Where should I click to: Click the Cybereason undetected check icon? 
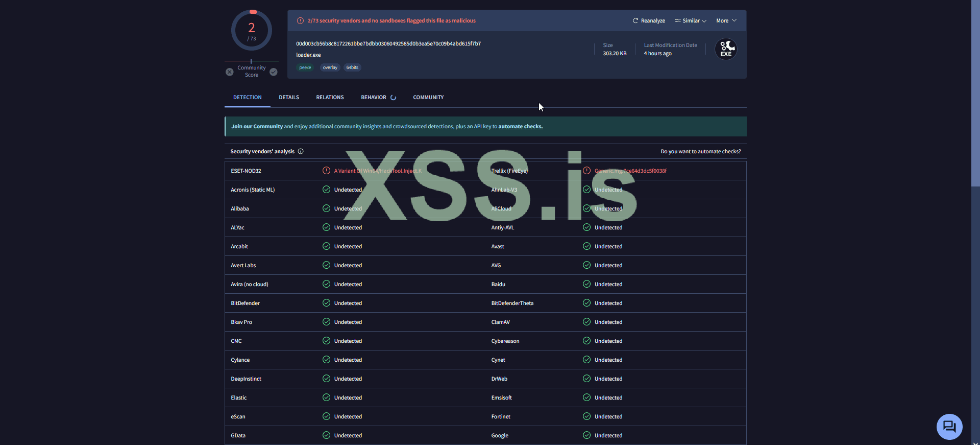coord(587,341)
